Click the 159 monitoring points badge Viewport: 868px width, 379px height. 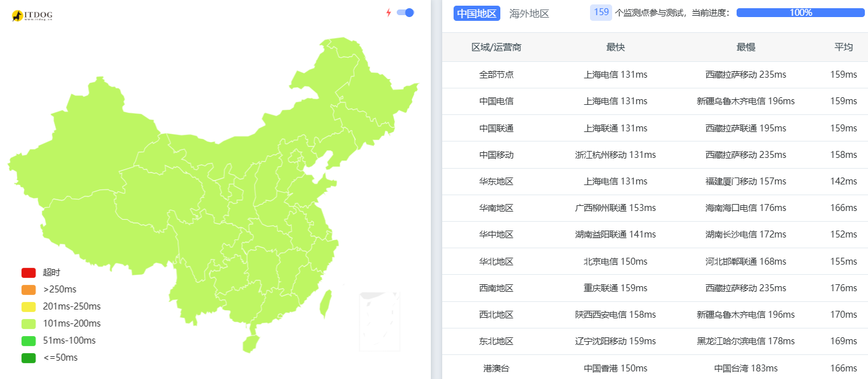click(x=602, y=13)
